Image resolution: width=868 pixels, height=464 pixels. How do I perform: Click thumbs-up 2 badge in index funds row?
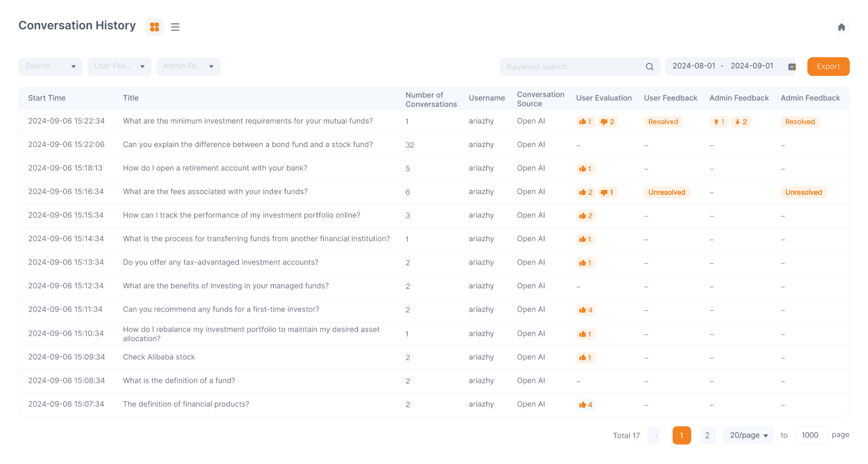point(586,192)
